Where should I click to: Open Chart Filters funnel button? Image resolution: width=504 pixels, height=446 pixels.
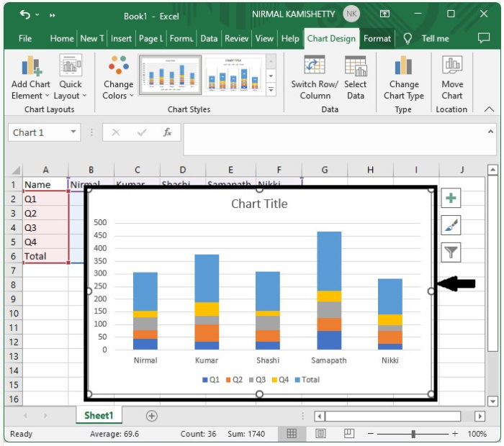click(x=451, y=252)
